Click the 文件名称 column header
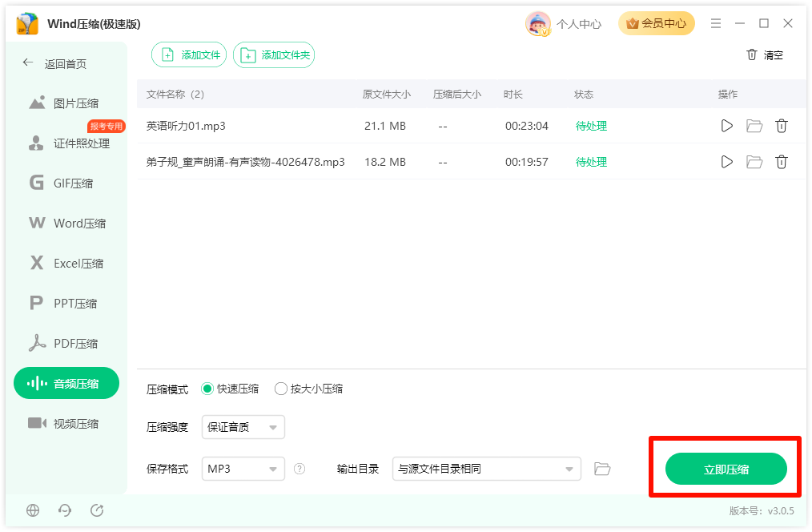The width and height of the screenshot is (812, 532). pyautogui.click(x=175, y=95)
